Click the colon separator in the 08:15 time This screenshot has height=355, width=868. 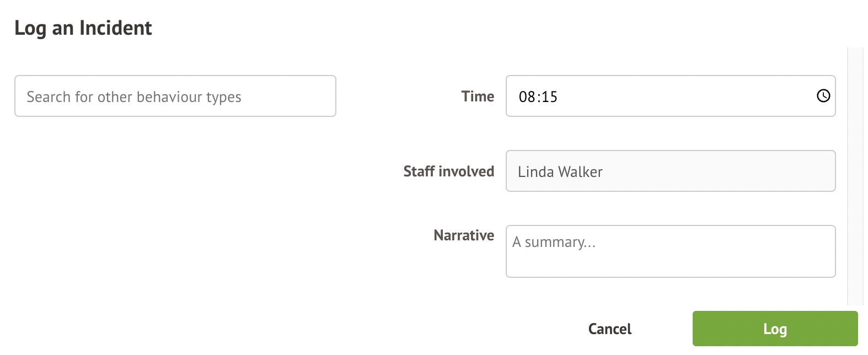[x=538, y=97]
